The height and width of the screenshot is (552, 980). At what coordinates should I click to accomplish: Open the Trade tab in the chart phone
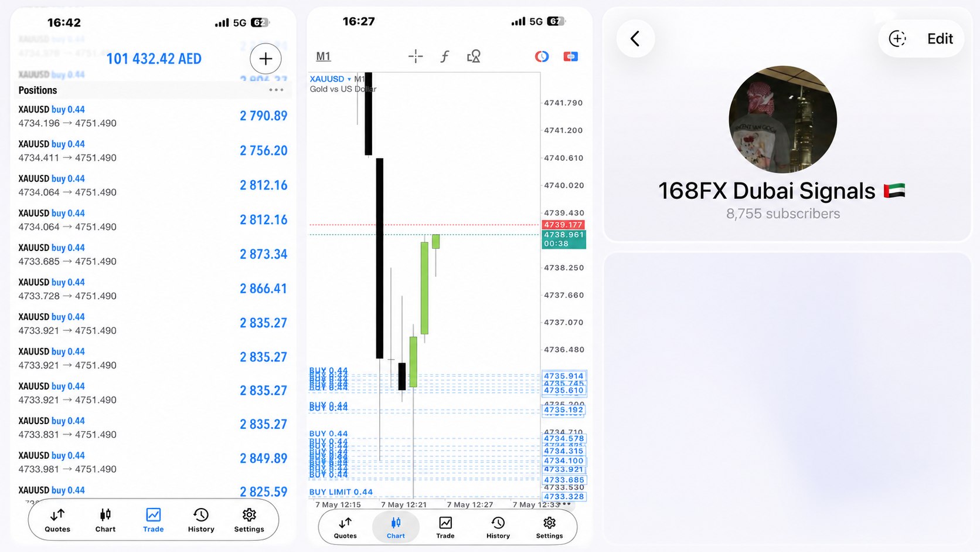[445, 528]
